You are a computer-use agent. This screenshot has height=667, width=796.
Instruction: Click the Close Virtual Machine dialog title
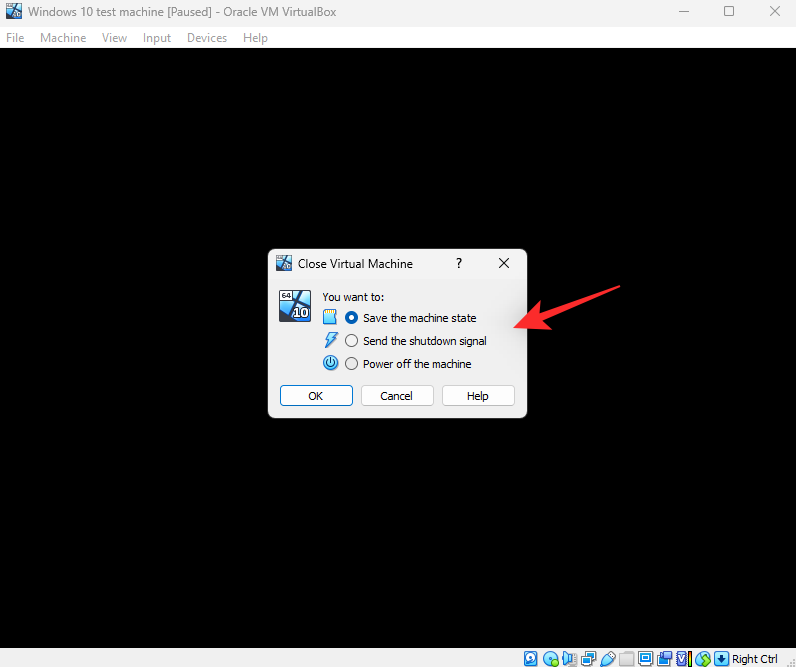coord(355,263)
